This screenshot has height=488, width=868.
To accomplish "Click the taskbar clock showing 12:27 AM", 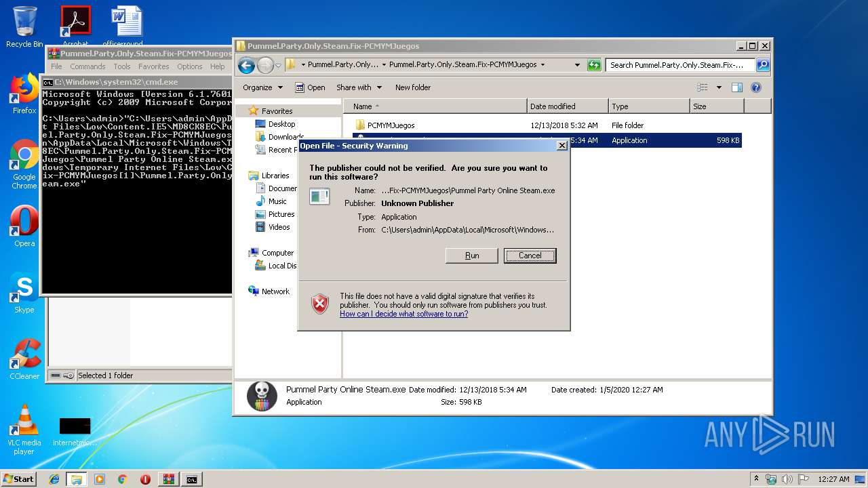I will click(833, 479).
